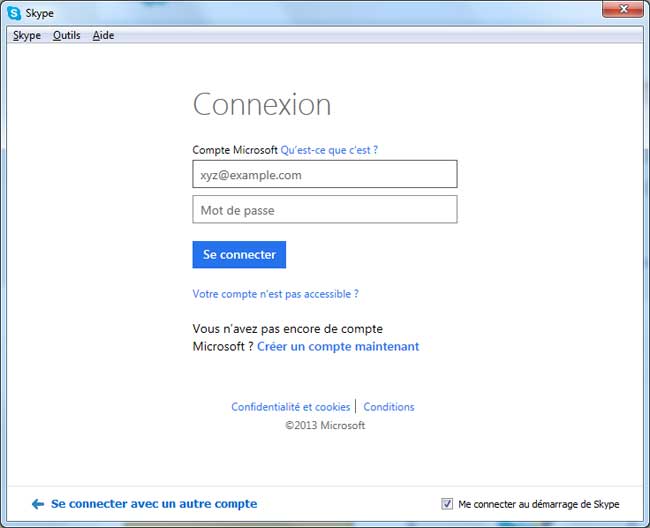Focus the Mot de passe field

(325, 209)
